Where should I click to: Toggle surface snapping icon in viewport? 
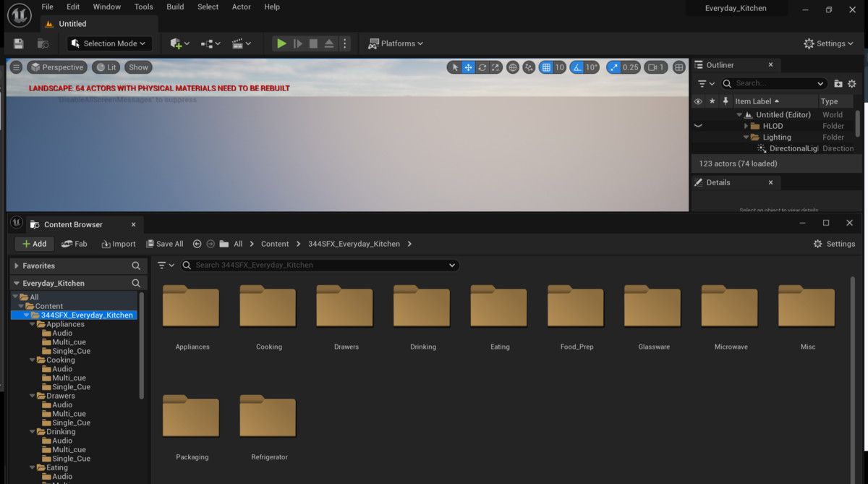click(529, 67)
